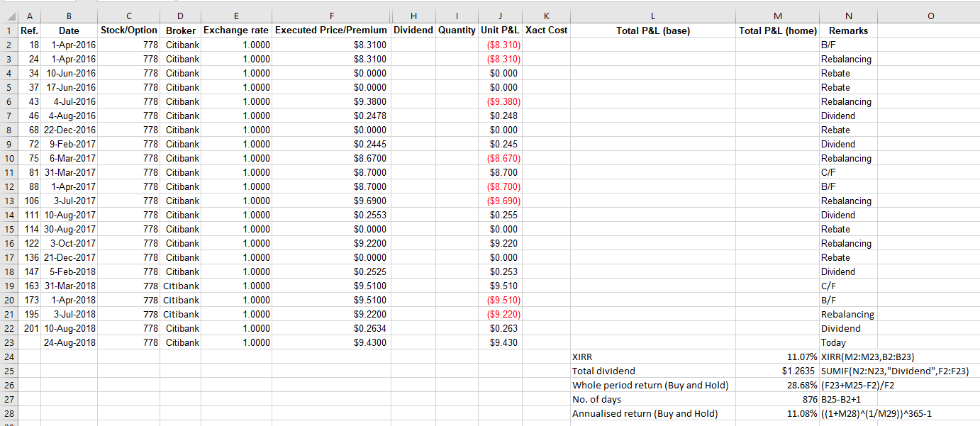Click the 'Total P&L (home)' header cell
The width and height of the screenshot is (980, 426).
(x=777, y=30)
